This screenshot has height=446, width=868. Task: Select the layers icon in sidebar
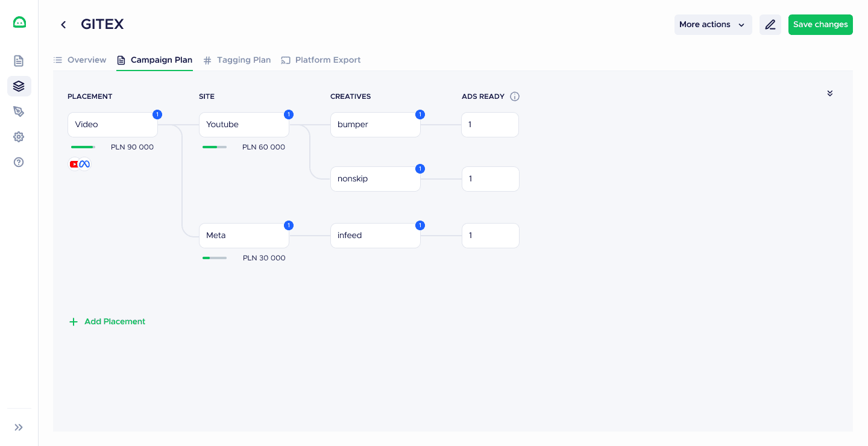[x=19, y=86]
